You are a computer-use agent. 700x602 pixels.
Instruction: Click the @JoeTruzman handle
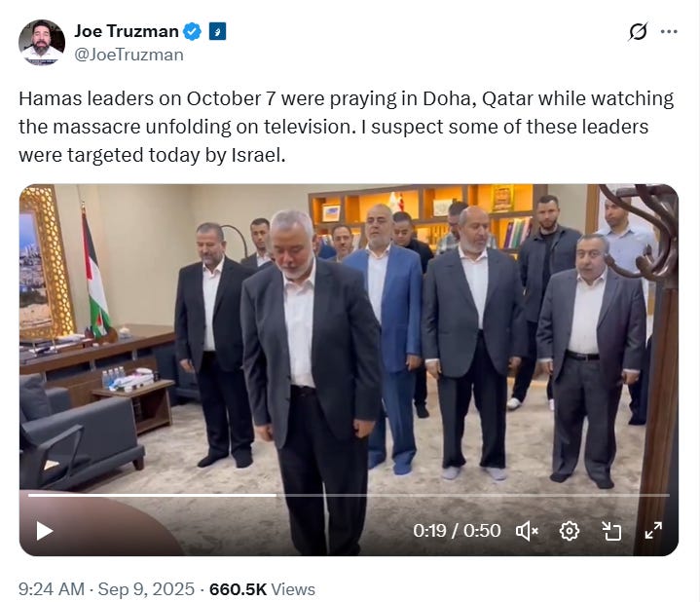click(x=129, y=55)
